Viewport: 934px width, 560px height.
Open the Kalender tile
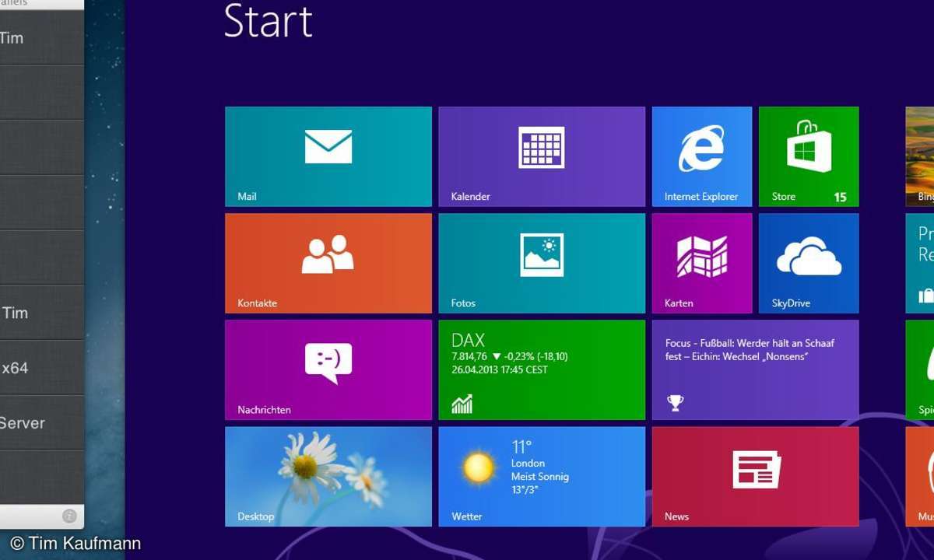point(542,156)
